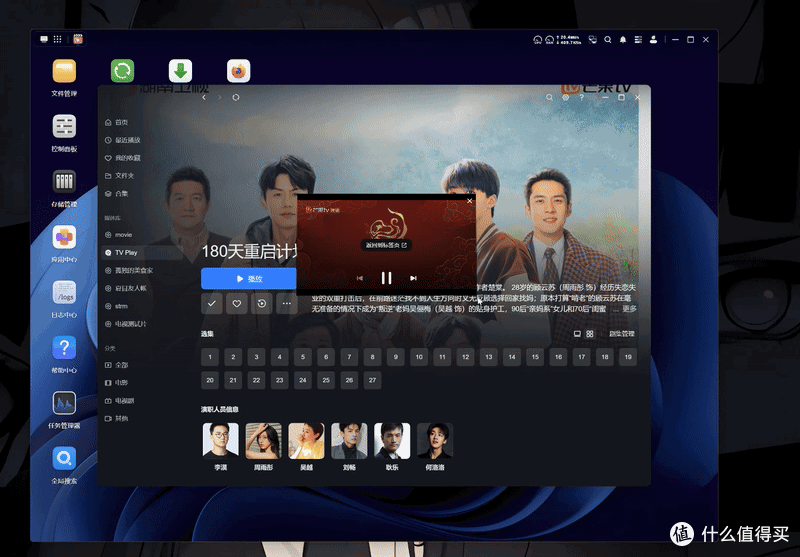The height and width of the screenshot is (557, 800).
Task: Open cast member 吴越 thumbnail
Action: pyautogui.click(x=306, y=441)
